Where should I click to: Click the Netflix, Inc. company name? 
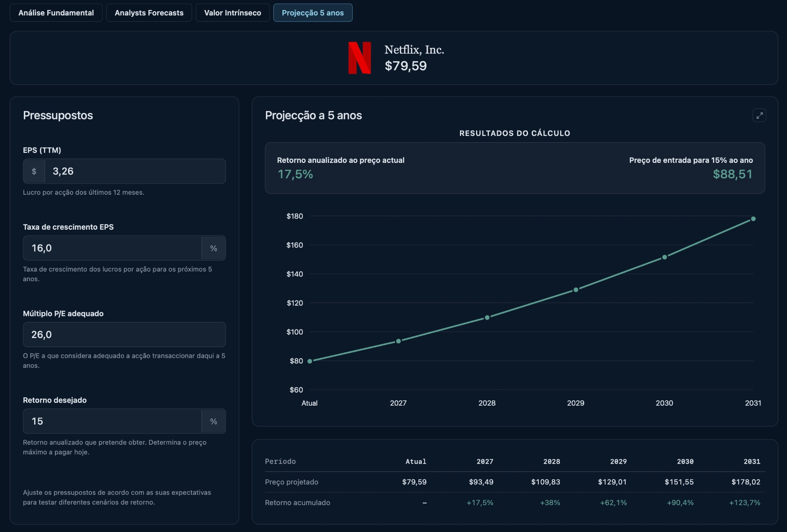point(414,50)
